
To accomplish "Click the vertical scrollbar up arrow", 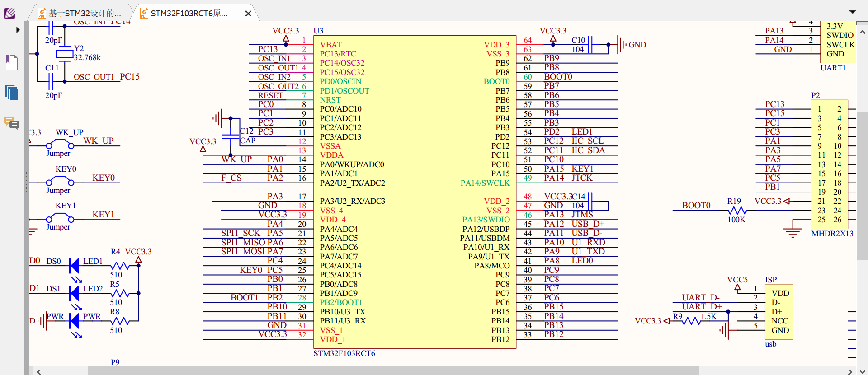I will 862,32.
